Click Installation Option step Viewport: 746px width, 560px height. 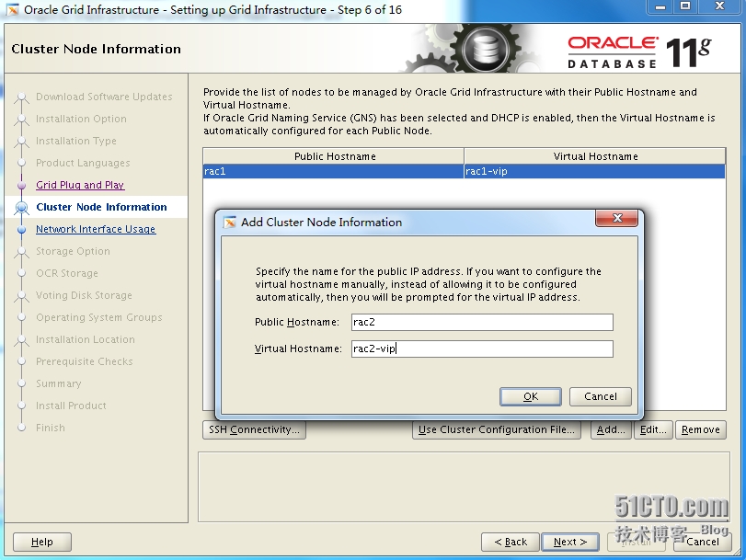81,119
